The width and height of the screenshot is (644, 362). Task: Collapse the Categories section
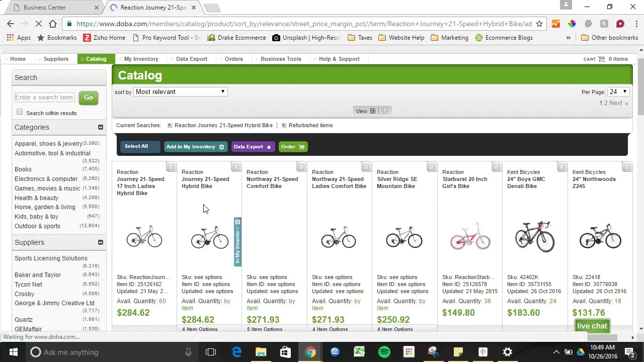101,127
